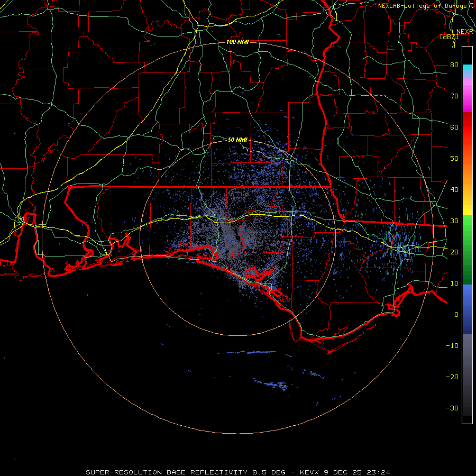476x476 pixels.
Task: Click the -30 value on the dBZ scale
Action: (x=452, y=408)
